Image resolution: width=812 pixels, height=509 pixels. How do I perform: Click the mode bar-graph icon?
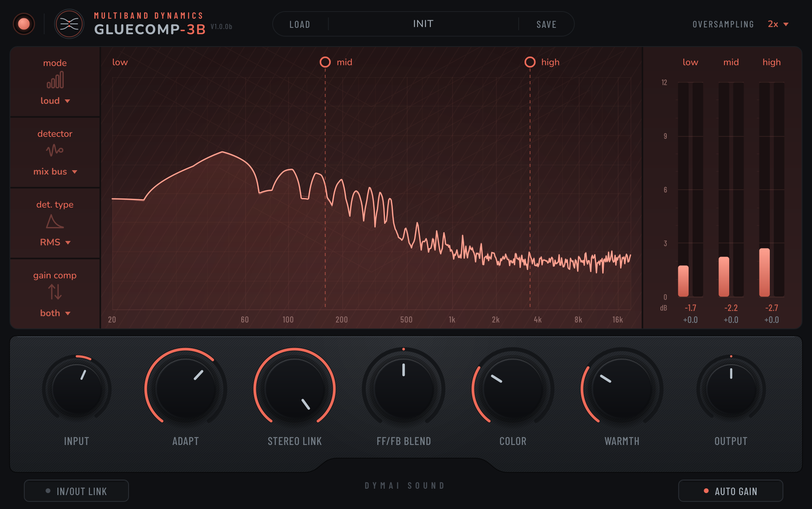click(55, 80)
